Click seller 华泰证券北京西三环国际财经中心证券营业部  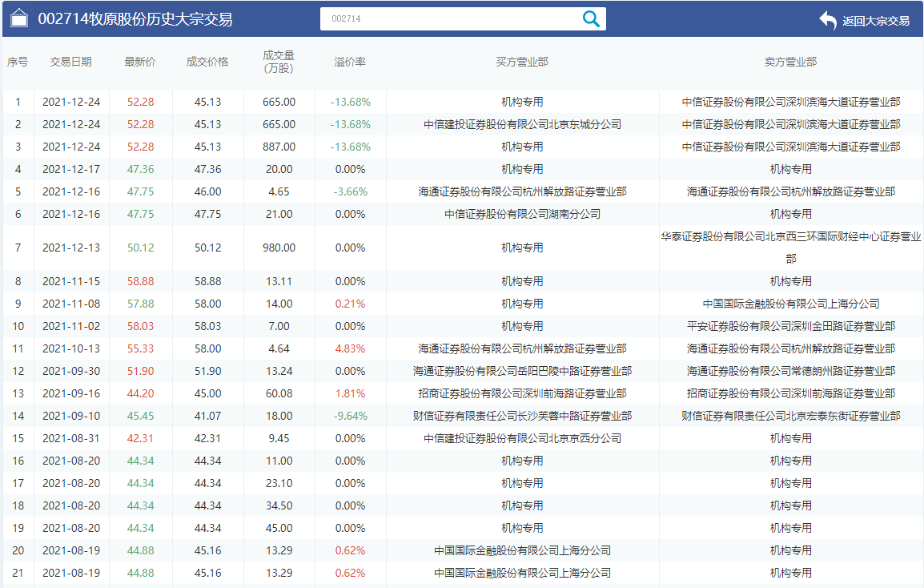[789, 248]
